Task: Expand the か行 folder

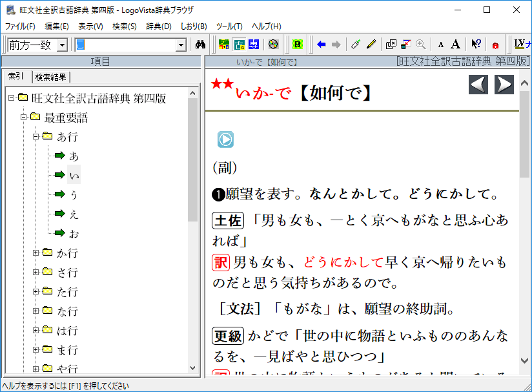Action: coord(36,253)
